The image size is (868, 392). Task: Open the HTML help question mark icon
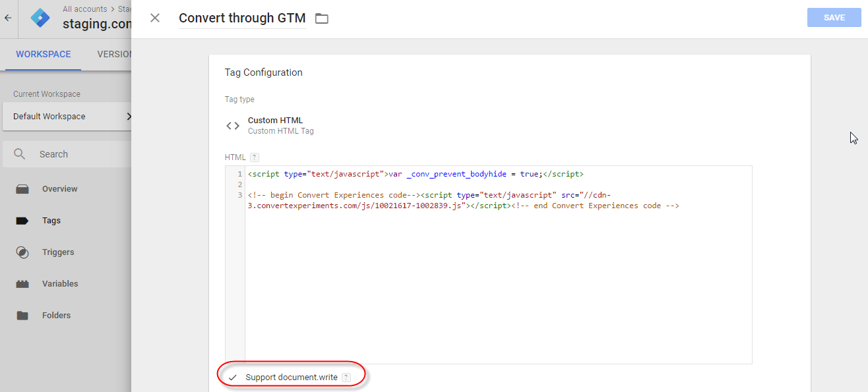(255, 157)
